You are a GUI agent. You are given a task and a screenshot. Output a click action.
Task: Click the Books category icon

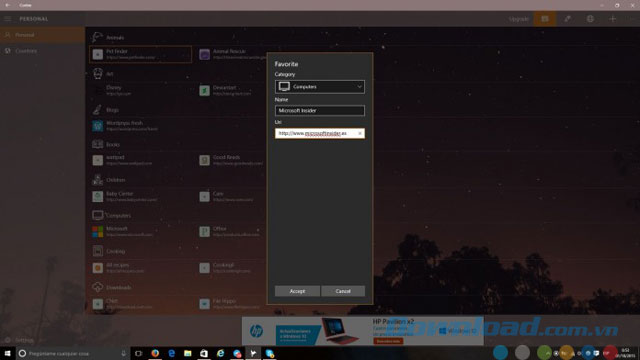pyautogui.click(x=98, y=144)
